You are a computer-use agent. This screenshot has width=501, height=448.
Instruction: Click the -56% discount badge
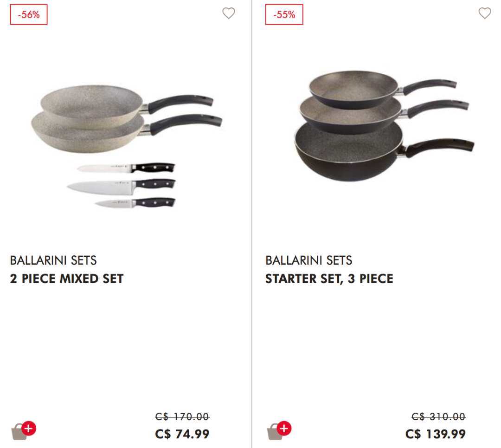tap(29, 14)
